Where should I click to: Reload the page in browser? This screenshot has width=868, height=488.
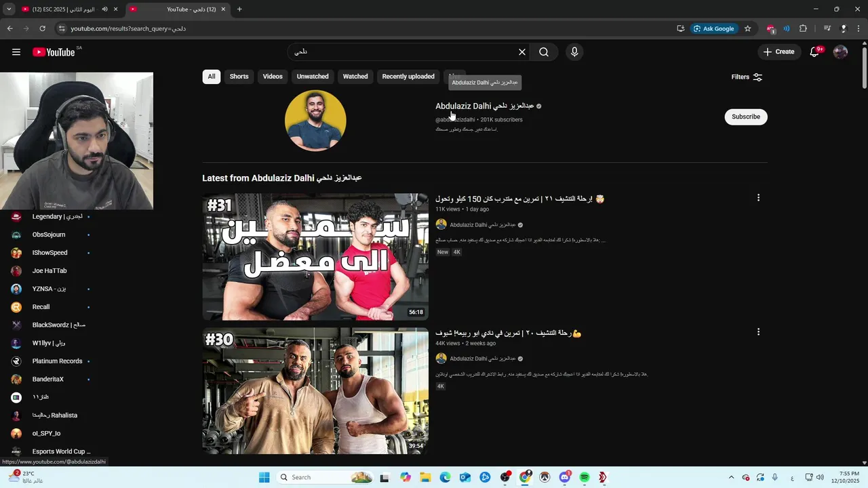tap(42, 28)
